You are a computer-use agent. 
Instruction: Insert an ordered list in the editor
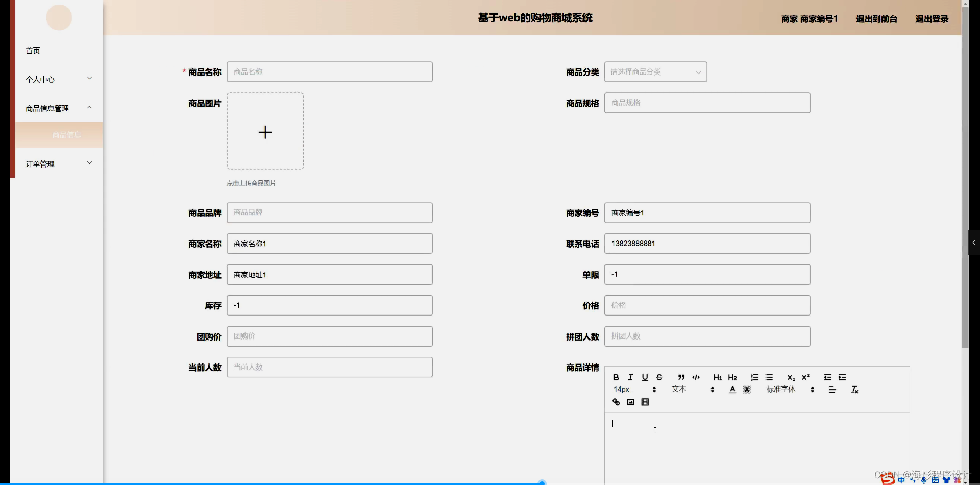point(754,377)
